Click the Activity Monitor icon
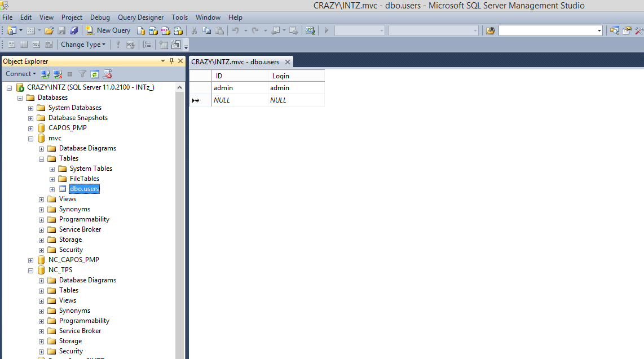 point(310,30)
